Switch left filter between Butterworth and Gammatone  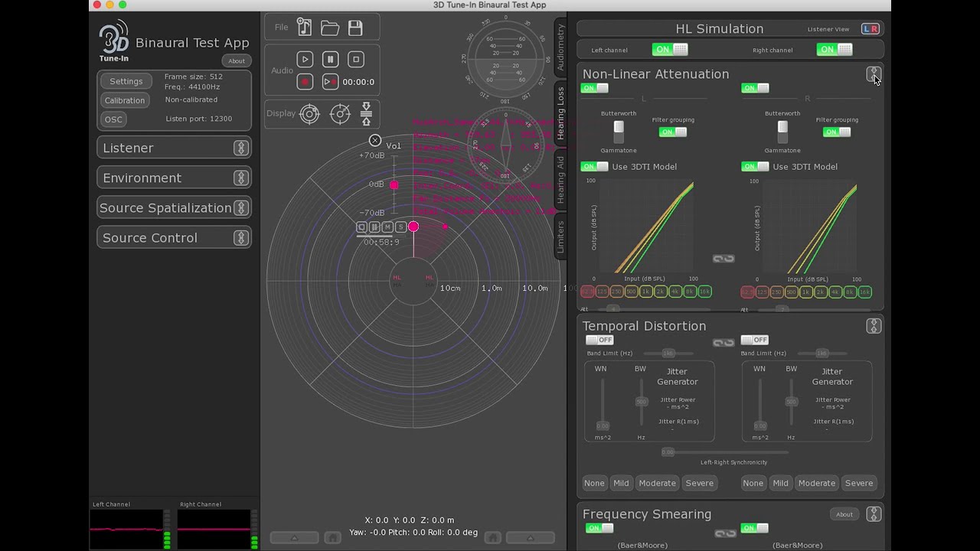pos(619,132)
